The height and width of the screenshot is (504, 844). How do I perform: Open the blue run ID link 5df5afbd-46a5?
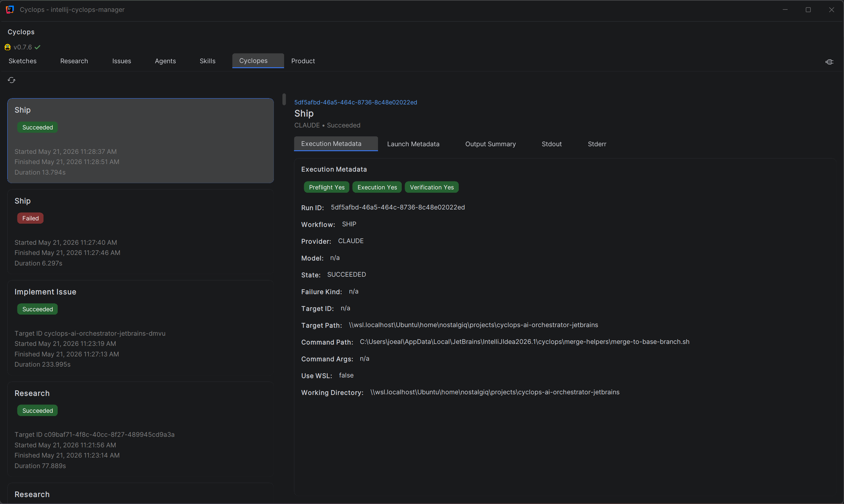pos(355,102)
